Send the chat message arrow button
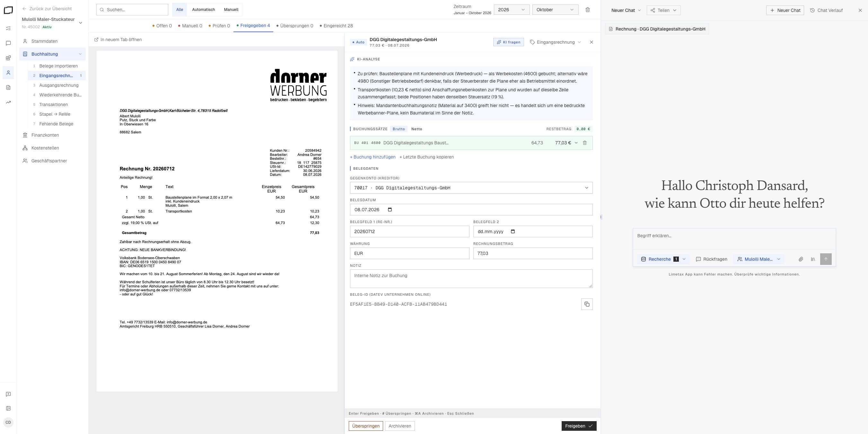Image resolution: width=868 pixels, height=434 pixels. [x=826, y=259]
